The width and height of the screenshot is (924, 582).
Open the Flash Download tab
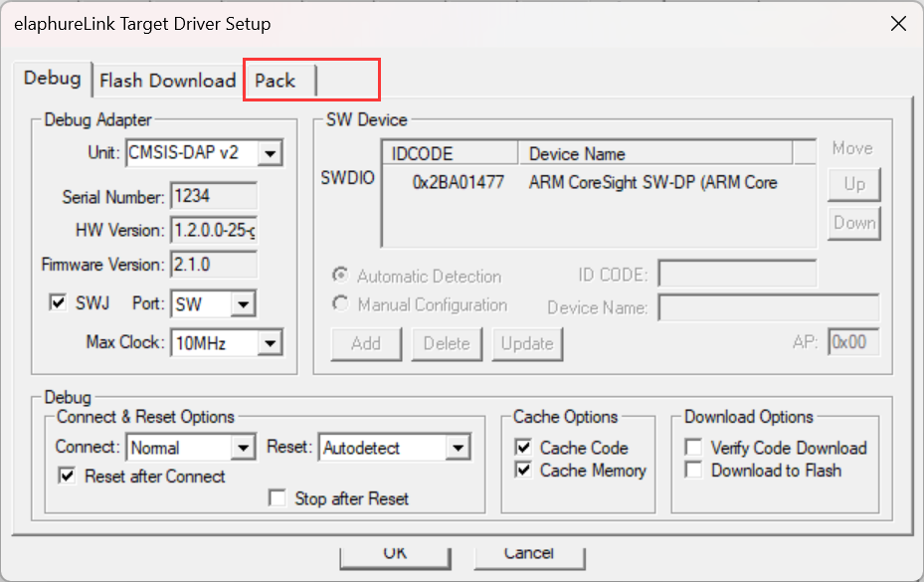(x=167, y=81)
